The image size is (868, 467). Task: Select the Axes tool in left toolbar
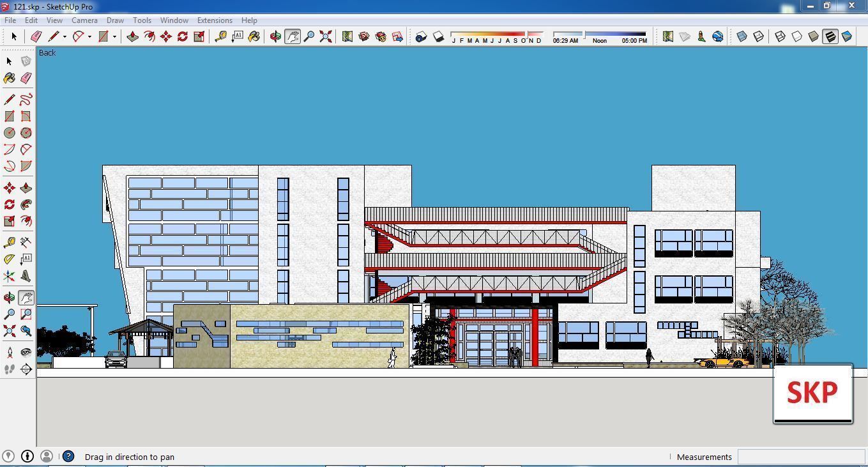pos(9,276)
